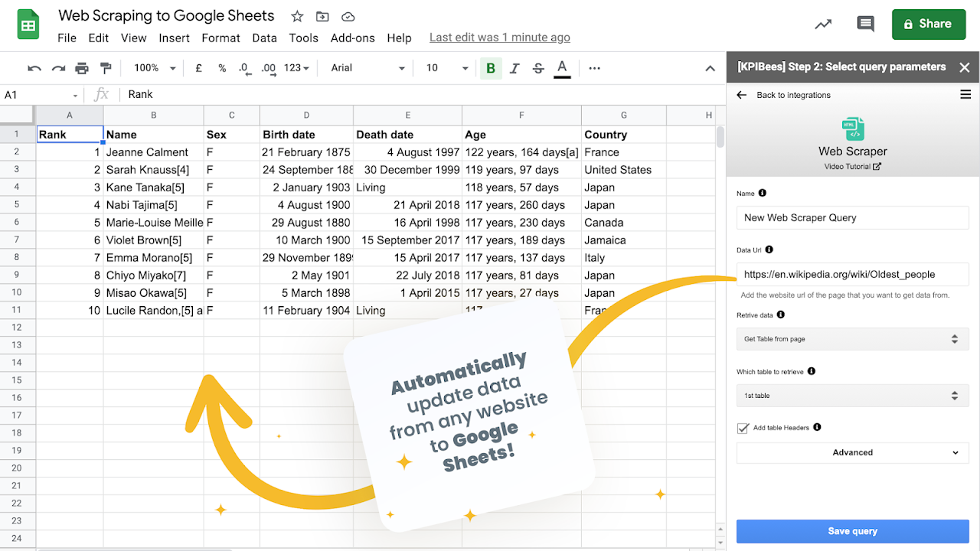The height and width of the screenshot is (551, 980).
Task: Select column D header
Action: [x=306, y=115]
